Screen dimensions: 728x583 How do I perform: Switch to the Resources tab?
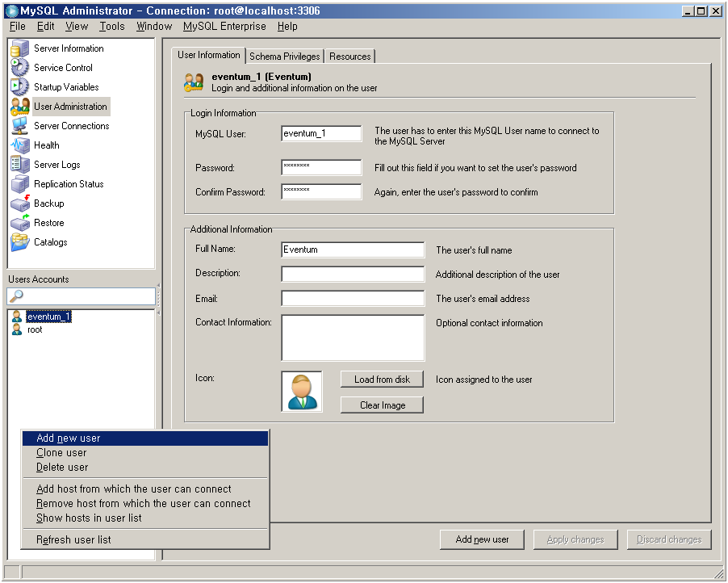[350, 57]
